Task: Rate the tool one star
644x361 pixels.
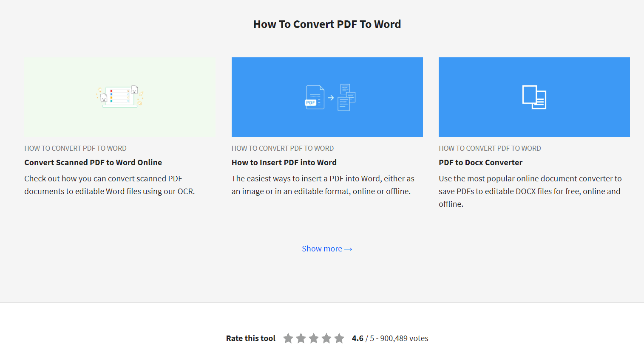Action: click(x=288, y=338)
